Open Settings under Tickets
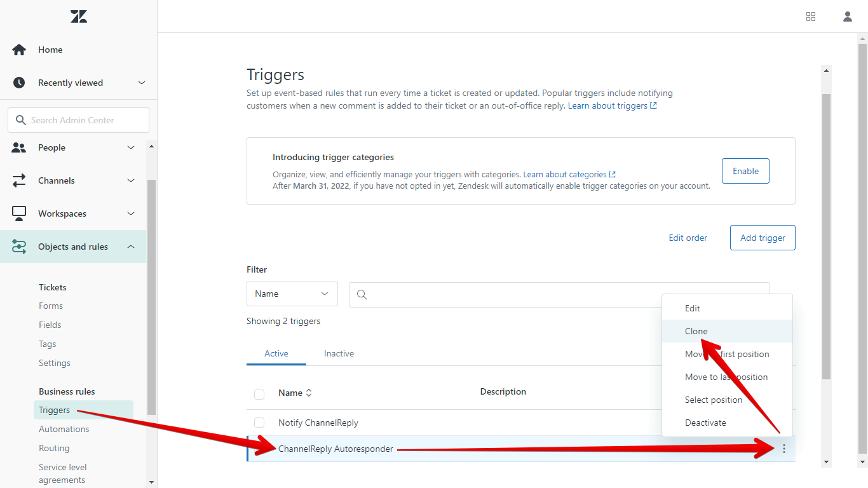868x488 pixels. tap(55, 363)
